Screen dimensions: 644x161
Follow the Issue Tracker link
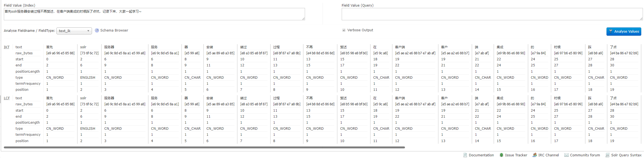516,155
